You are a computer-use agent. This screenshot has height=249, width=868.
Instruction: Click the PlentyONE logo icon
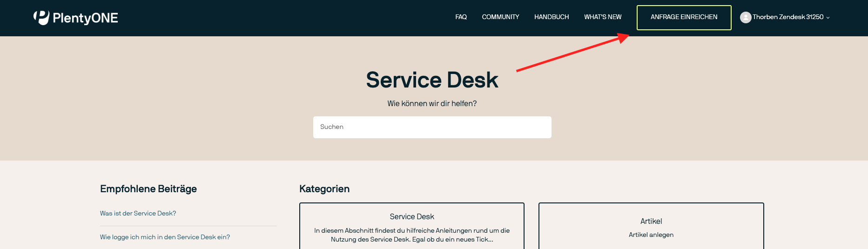[x=41, y=18]
